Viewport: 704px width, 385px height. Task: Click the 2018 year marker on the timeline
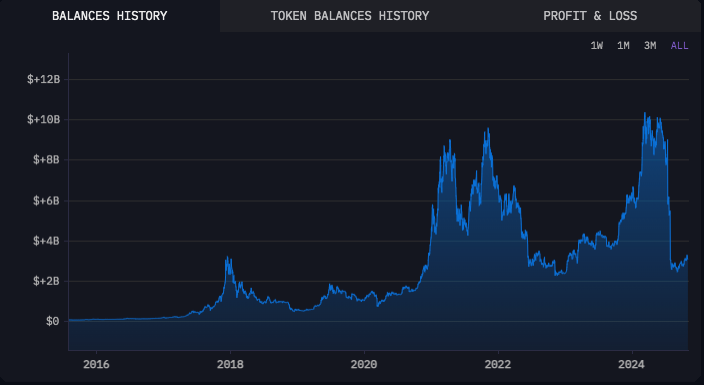[x=230, y=364]
